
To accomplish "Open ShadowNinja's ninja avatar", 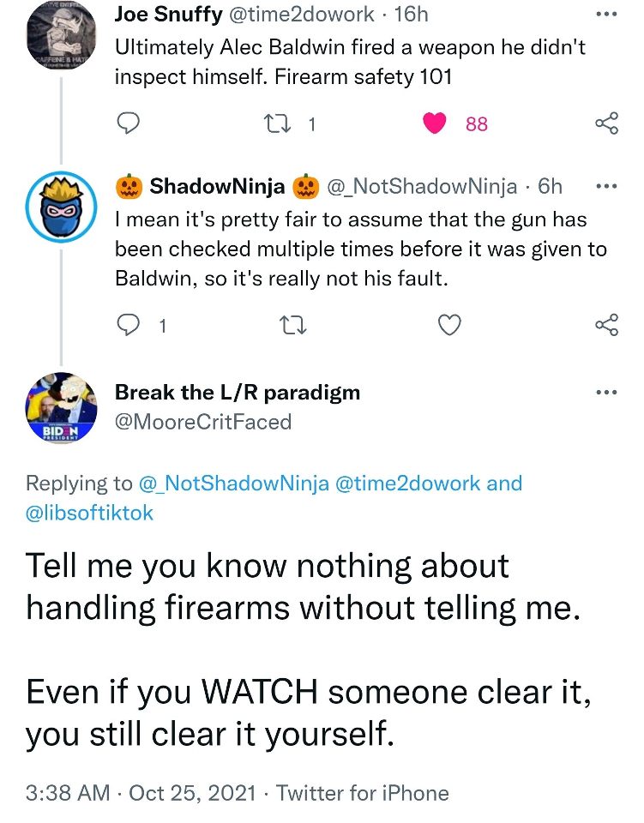I will (60, 209).
